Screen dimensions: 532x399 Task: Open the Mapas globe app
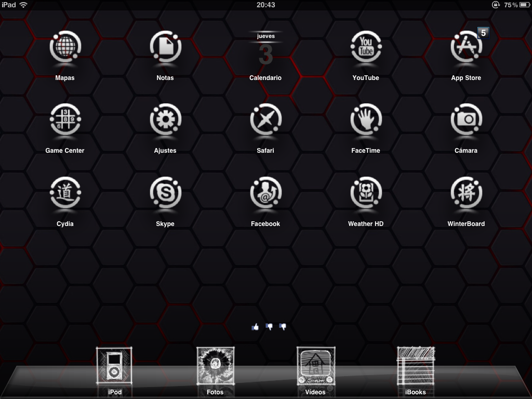pos(65,47)
